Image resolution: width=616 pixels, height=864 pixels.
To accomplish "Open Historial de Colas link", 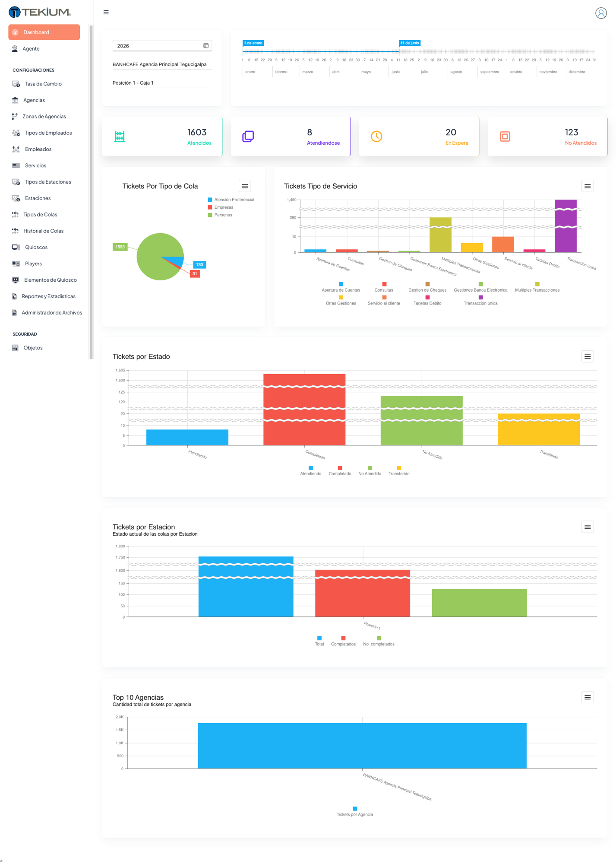I will [x=44, y=231].
